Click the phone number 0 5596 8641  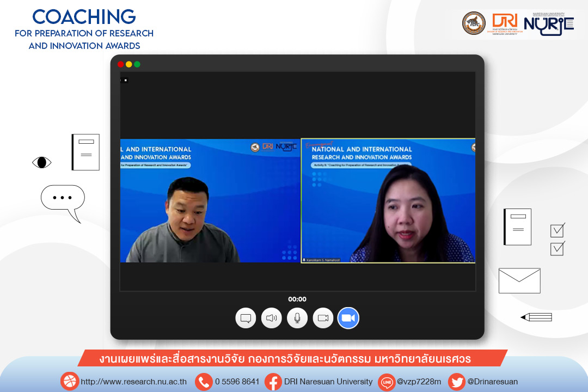(237, 382)
